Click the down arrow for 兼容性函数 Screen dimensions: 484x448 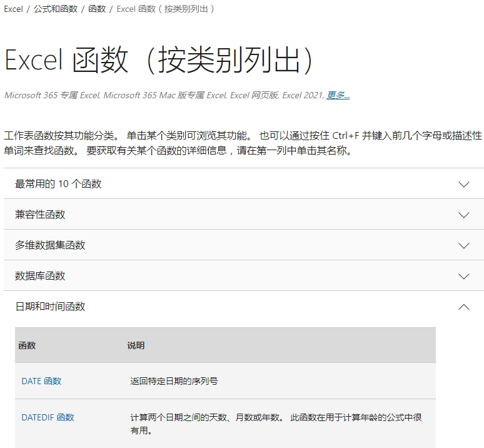coord(463,215)
